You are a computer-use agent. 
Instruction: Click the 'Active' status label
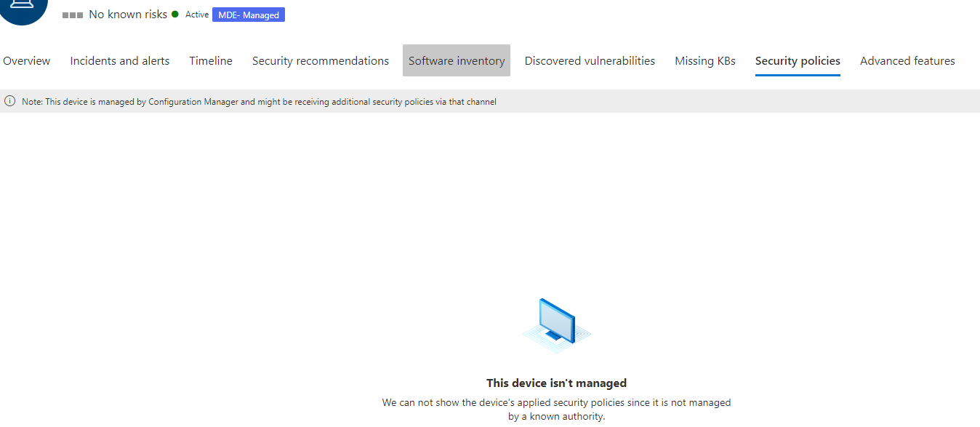[x=197, y=15]
